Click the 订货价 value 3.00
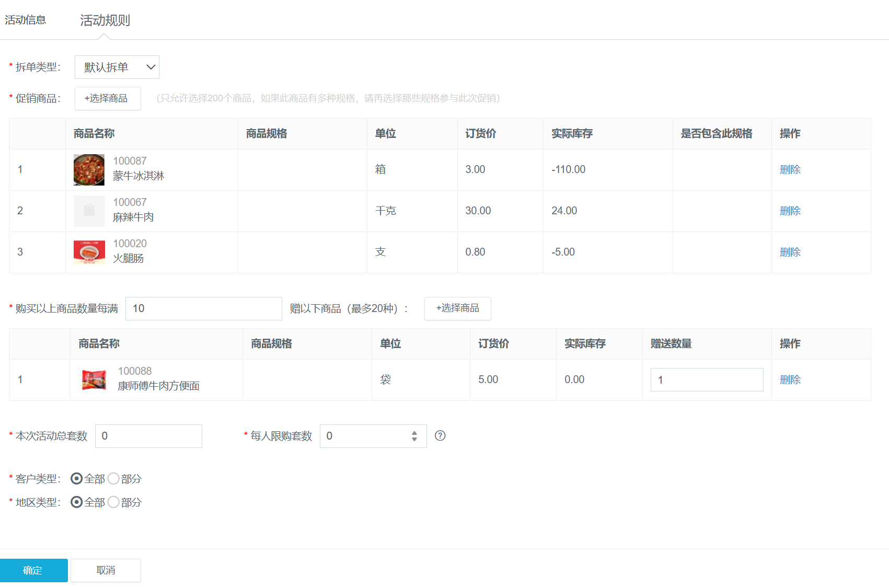 point(475,169)
